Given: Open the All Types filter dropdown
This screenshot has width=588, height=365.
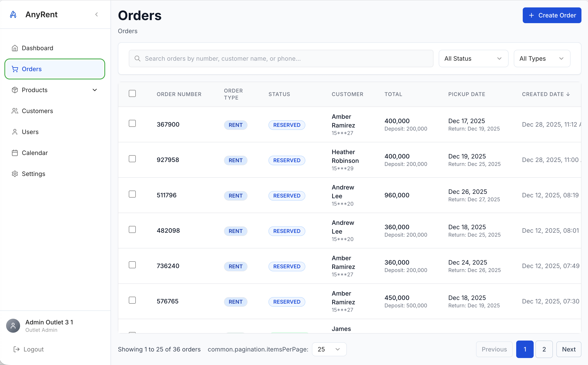Looking at the screenshot, I should (x=542, y=59).
